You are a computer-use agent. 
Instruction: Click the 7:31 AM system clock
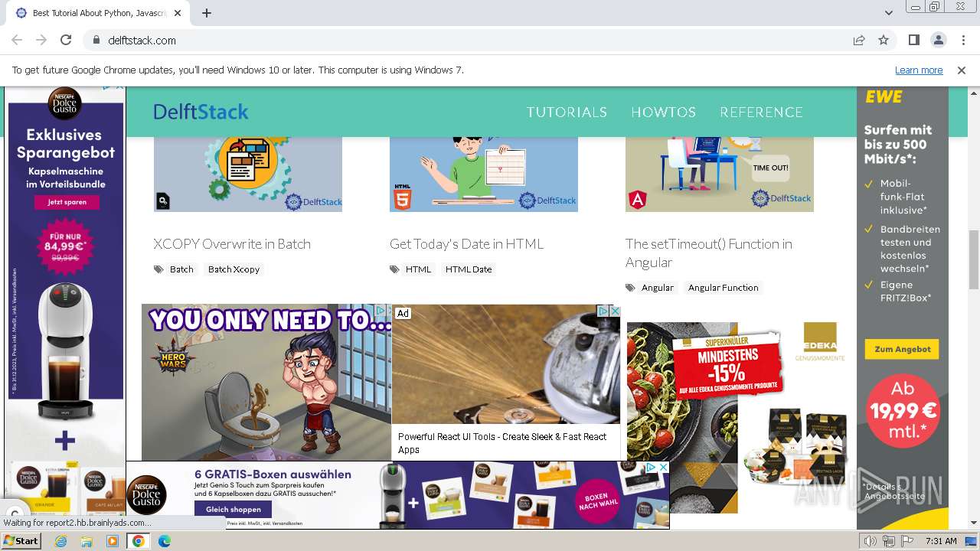point(941,541)
